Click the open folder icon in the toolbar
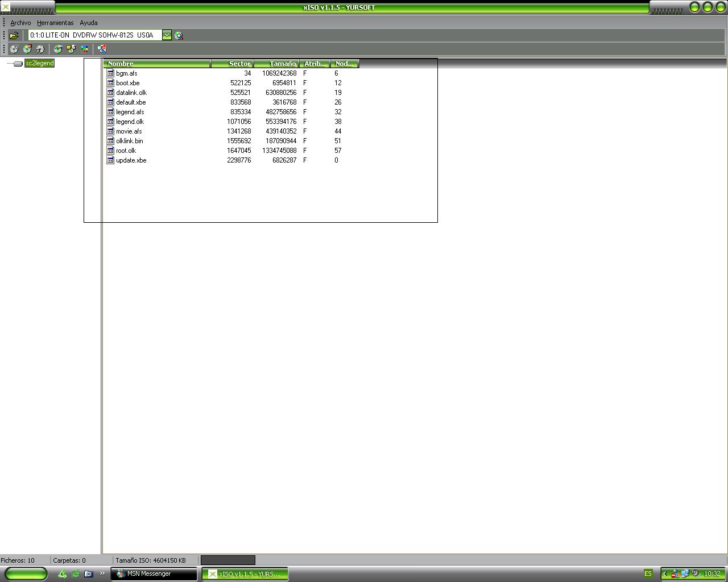The height and width of the screenshot is (582, 728). (x=14, y=35)
